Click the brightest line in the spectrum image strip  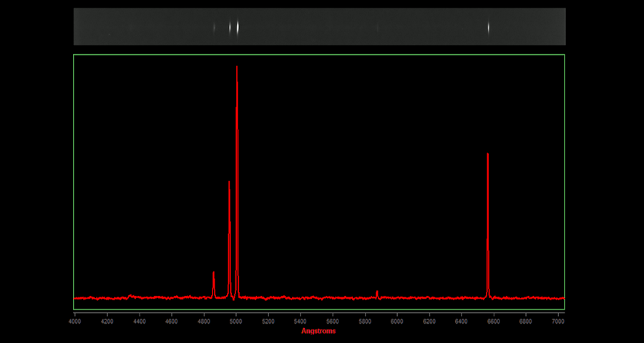(238, 27)
